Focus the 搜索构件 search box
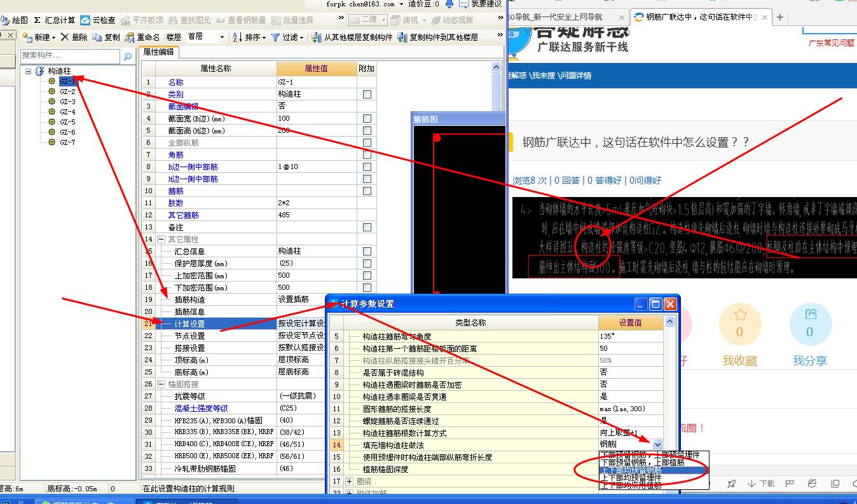The height and width of the screenshot is (504, 857). click(70, 56)
